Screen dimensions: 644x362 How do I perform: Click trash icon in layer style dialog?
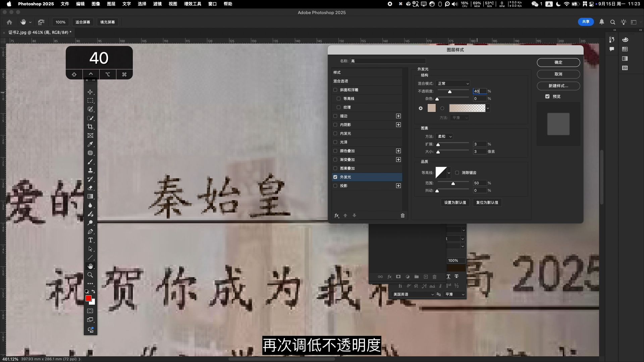402,216
